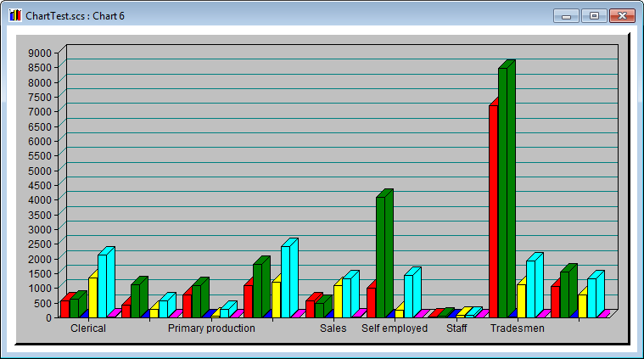The height and width of the screenshot is (359, 644).
Task: Click the 0 value on the Y axis
Action: (48, 317)
